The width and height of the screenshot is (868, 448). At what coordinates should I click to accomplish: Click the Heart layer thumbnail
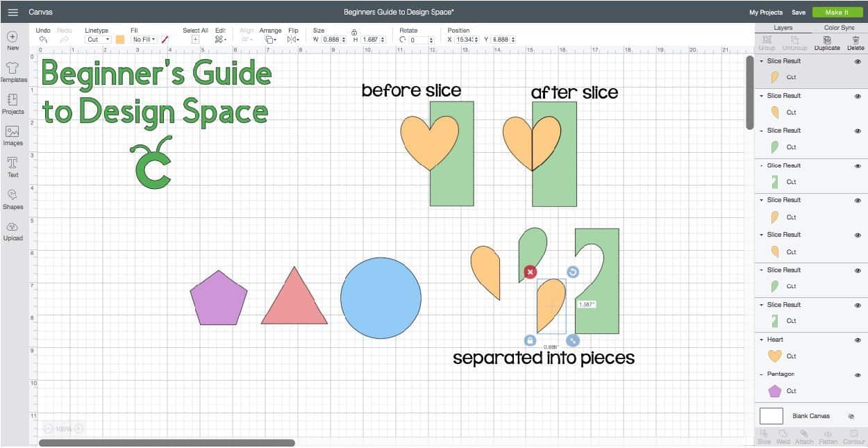coord(774,356)
